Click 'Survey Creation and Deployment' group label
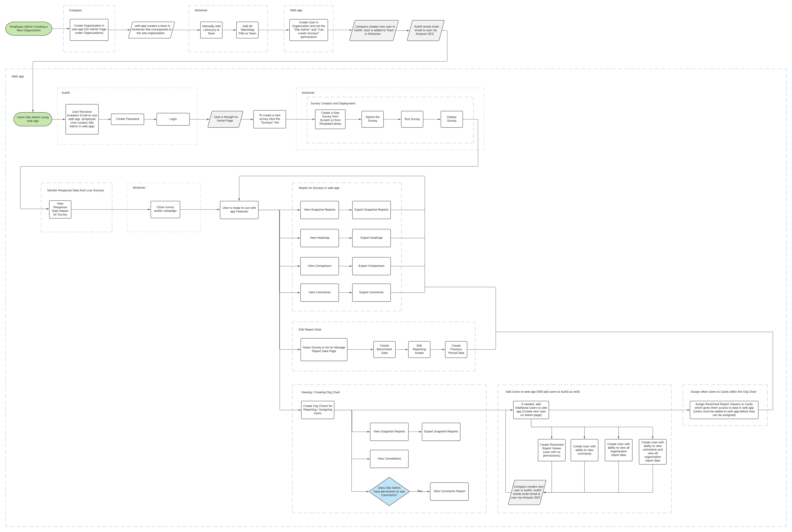Screen dimensions: 792x532 (333, 104)
